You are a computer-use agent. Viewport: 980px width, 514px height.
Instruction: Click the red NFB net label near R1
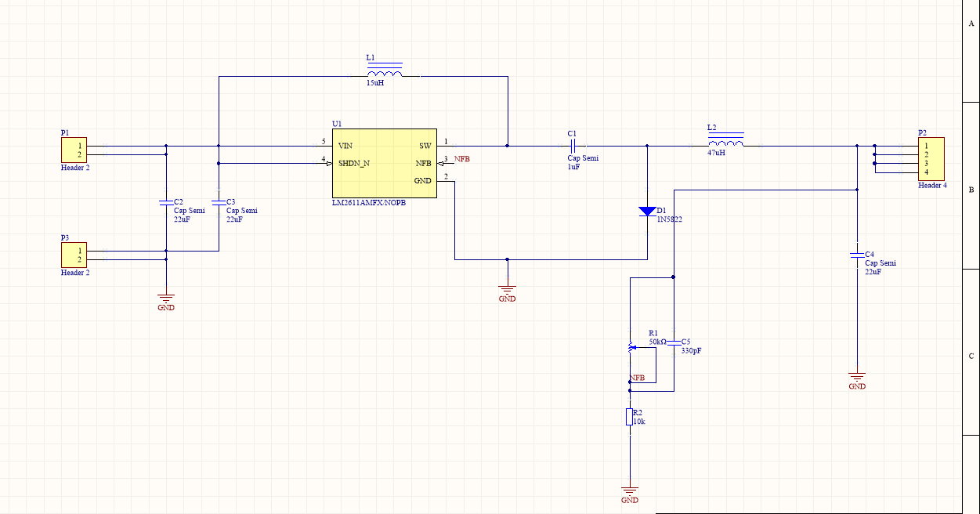tap(638, 378)
